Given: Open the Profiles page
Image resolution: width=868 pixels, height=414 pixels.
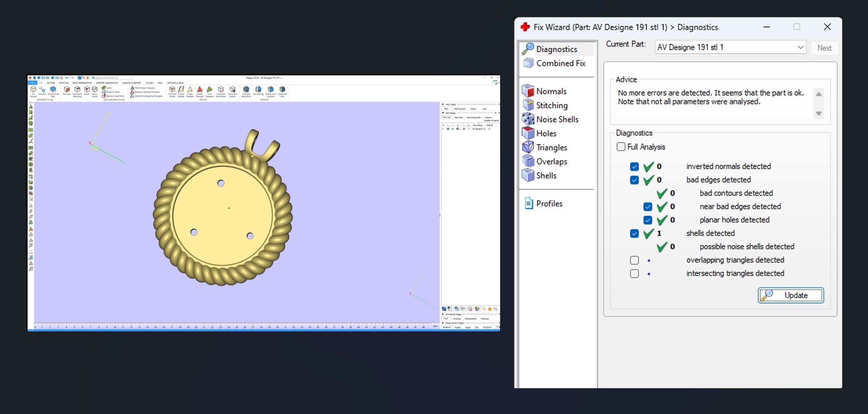Looking at the screenshot, I should [x=549, y=204].
